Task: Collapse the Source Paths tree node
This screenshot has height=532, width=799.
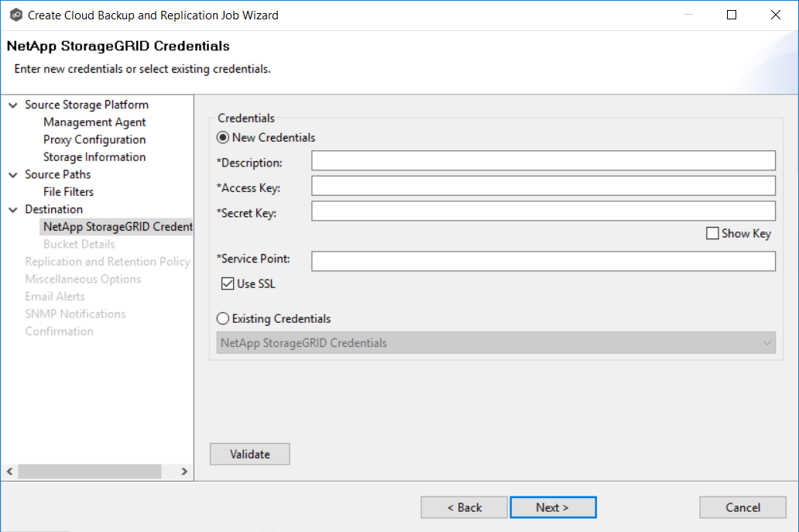Action: pyautogui.click(x=13, y=175)
